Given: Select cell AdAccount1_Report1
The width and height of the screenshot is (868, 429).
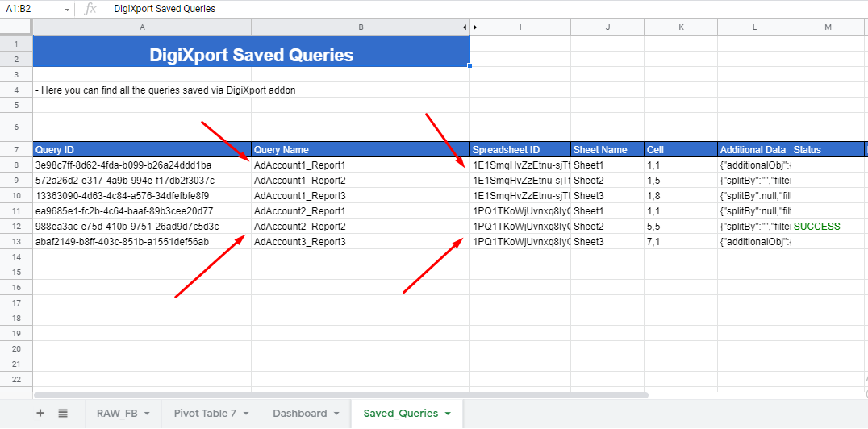Looking at the screenshot, I should coord(361,165).
